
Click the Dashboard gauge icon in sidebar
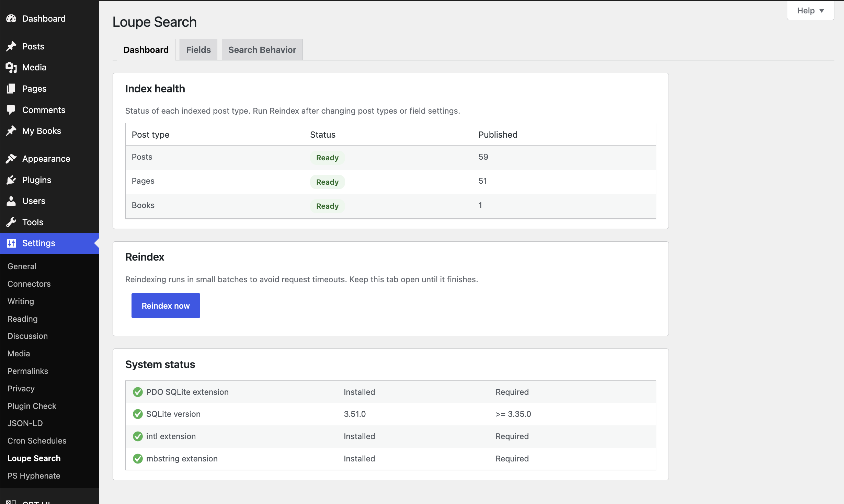coord(11,19)
